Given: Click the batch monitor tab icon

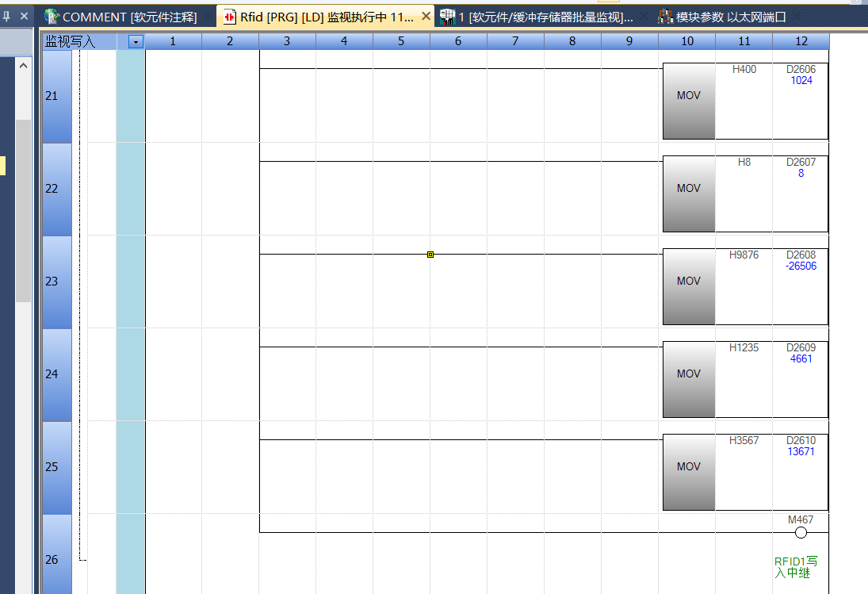Looking at the screenshot, I should coord(448,17).
